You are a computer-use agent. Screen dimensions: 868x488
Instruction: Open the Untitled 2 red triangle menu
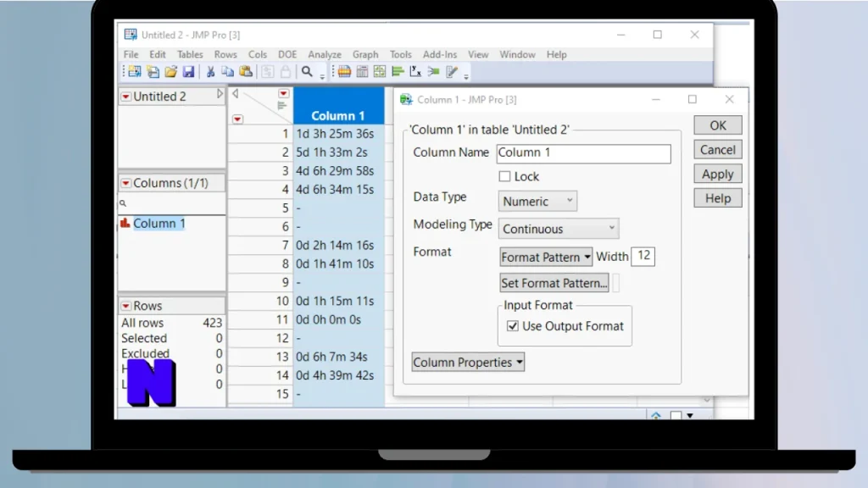tap(125, 97)
